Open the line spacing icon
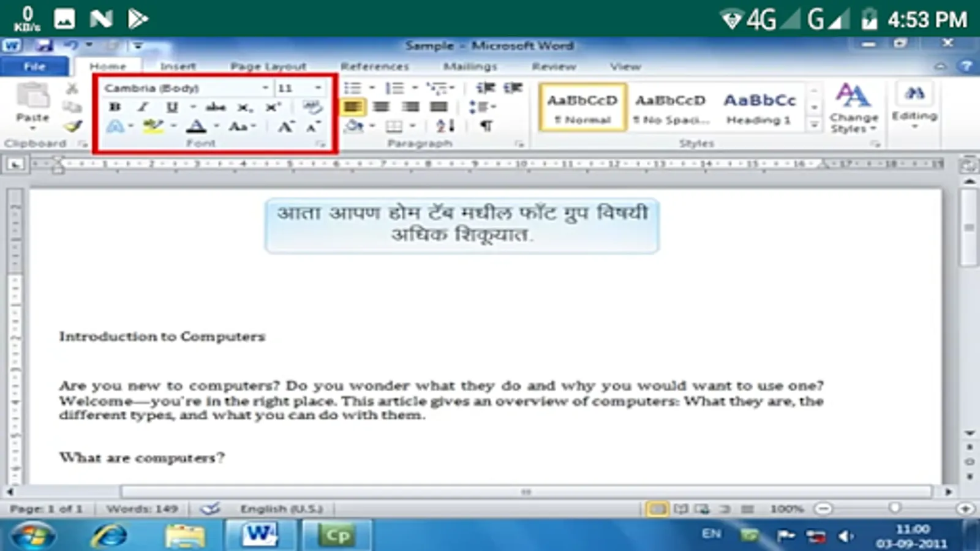 point(478,107)
